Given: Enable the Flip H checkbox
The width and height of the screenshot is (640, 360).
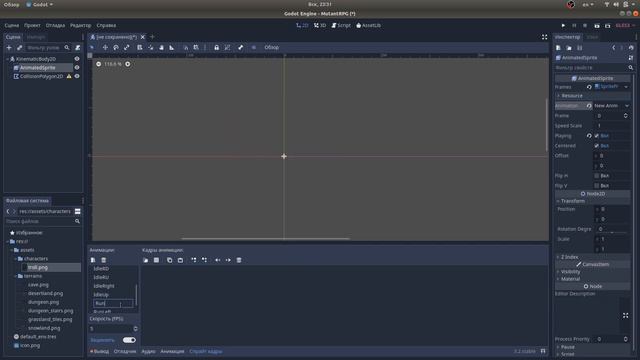Looking at the screenshot, I should [x=596, y=176].
